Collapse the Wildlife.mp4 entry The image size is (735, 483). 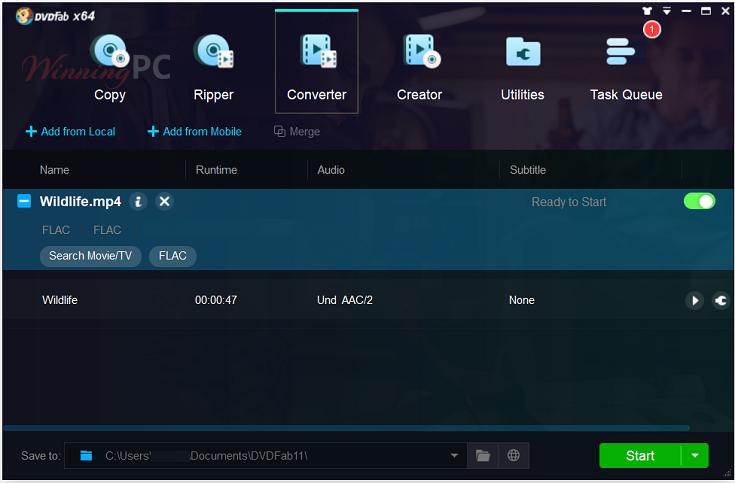[24, 202]
